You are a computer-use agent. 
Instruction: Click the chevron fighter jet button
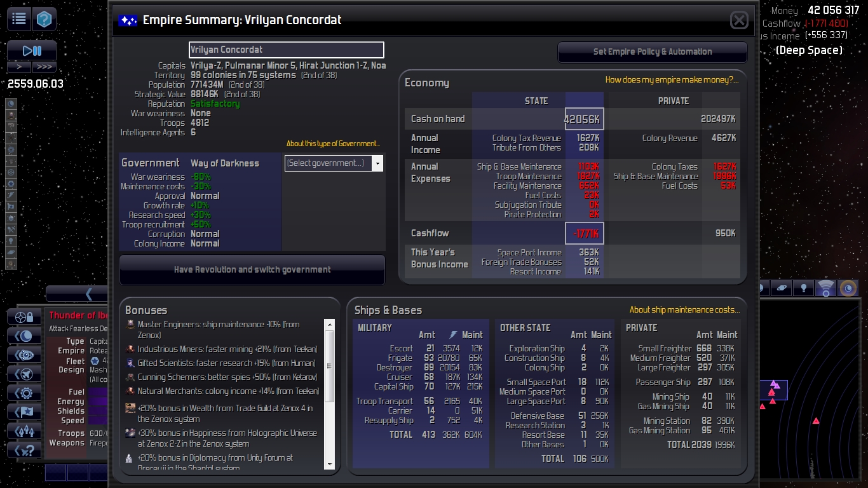coord(24,374)
